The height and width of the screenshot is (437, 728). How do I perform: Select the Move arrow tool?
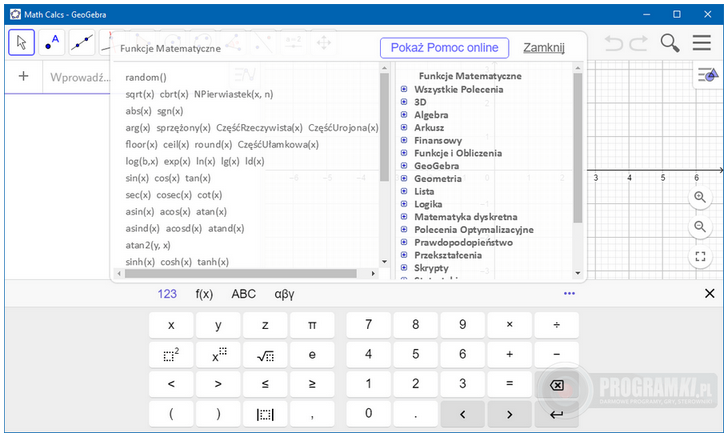coord(21,42)
